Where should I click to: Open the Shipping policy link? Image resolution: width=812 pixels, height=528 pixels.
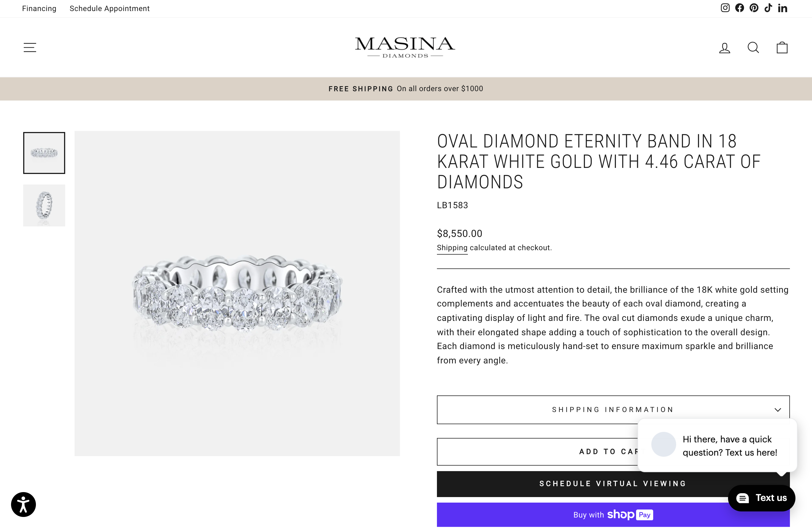click(x=452, y=248)
